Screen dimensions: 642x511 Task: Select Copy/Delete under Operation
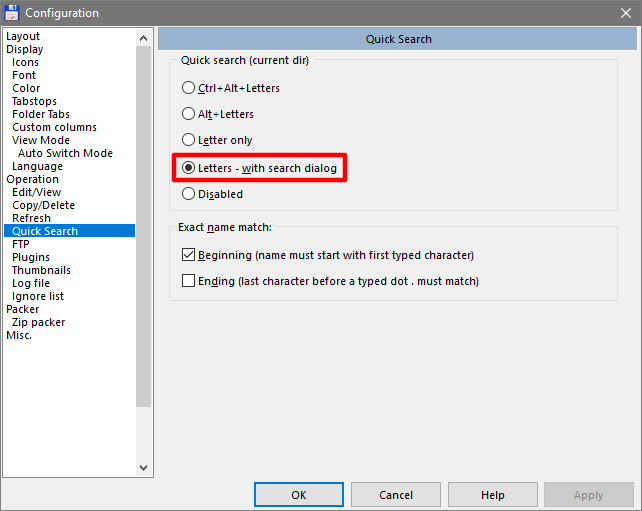pos(43,205)
